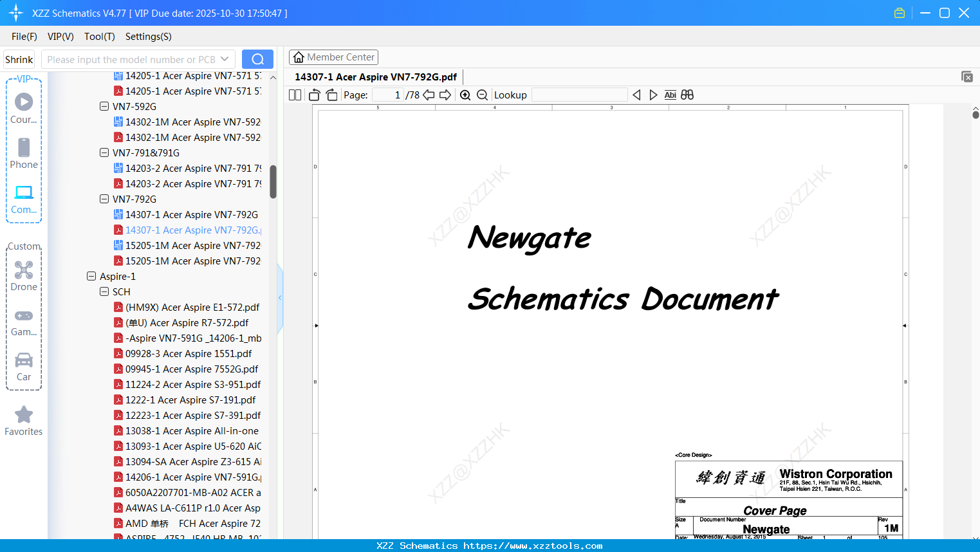Click the file tree vertical scrollbar thumb
Screen dimensions: 980x552
click(x=273, y=182)
